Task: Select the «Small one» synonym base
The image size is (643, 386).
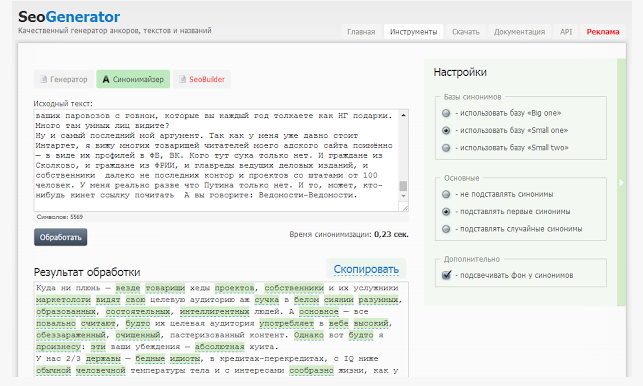Action: point(446,130)
